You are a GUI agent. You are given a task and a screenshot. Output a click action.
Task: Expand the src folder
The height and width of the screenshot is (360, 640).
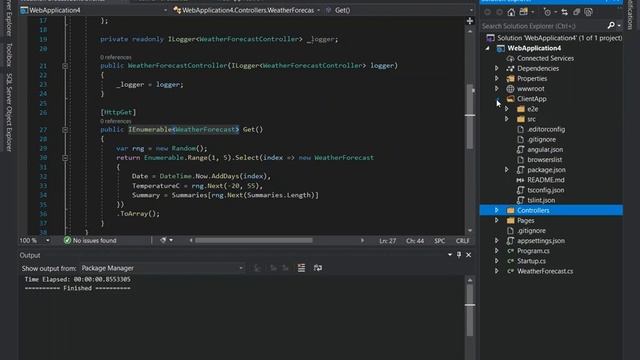coord(507,119)
